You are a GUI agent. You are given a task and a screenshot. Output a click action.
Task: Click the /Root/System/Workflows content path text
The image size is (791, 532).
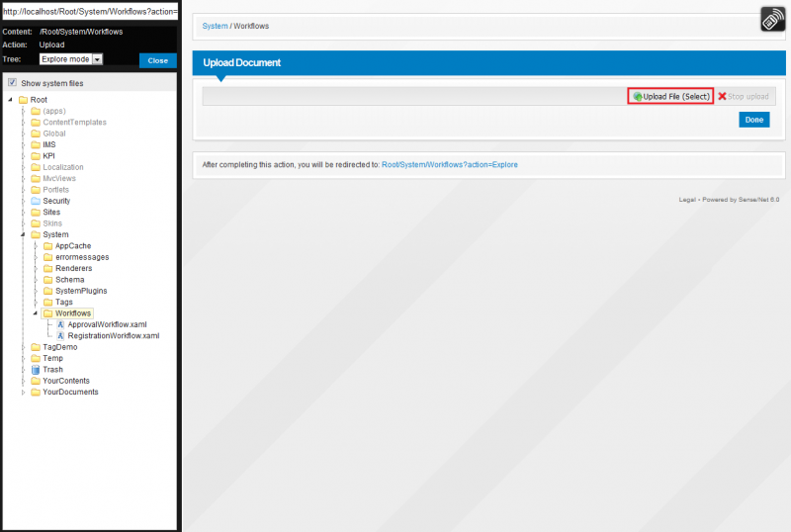[x=81, y=32]
